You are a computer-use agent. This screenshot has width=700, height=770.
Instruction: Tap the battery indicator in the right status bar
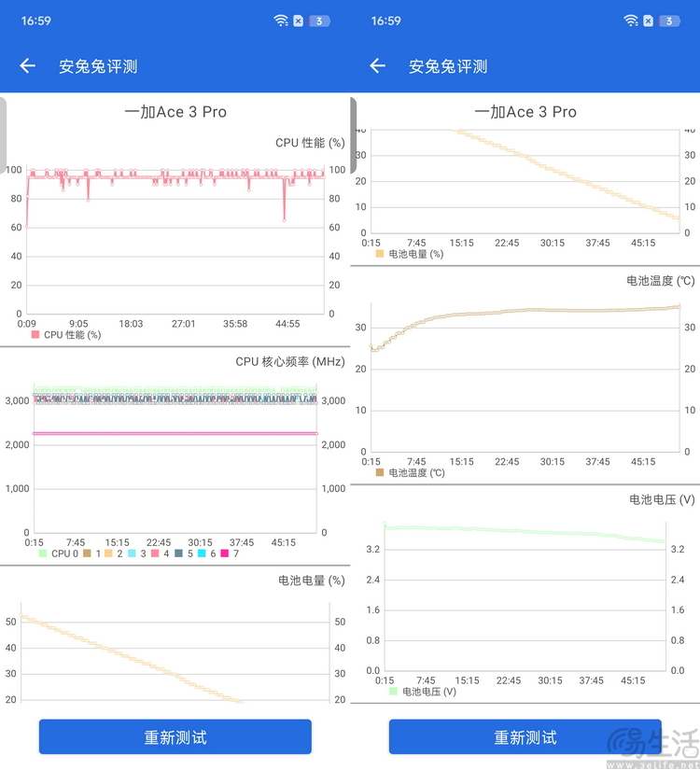[669, 21]
